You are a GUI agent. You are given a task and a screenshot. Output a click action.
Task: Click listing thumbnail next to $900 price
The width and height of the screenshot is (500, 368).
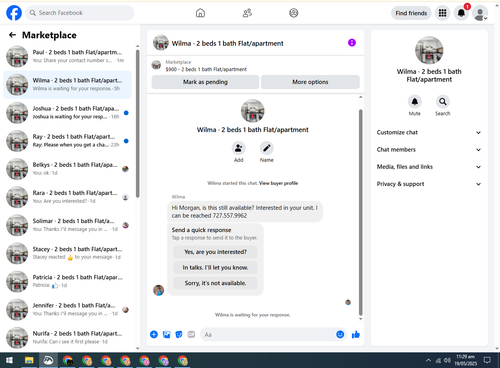(x=156, y=65)
